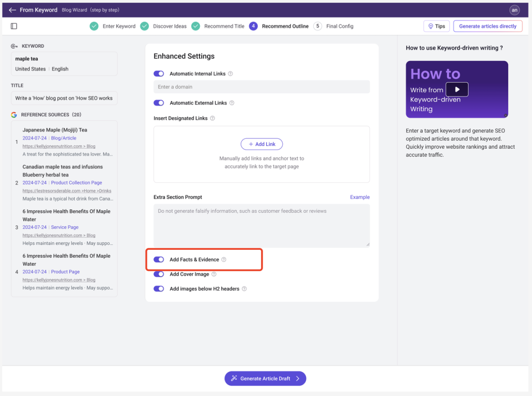Click the help icon beside Add Facts & Evidence
This screenshot has width=532, height=396.
[x=224, y=260]
